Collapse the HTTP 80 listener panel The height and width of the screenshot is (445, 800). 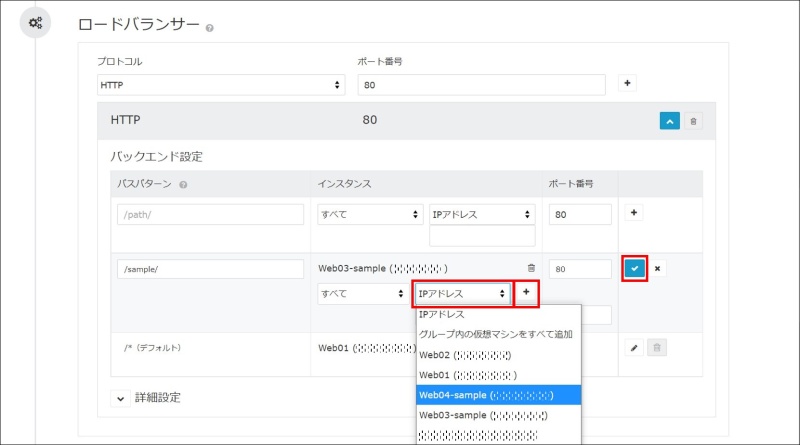click(669, 120)
